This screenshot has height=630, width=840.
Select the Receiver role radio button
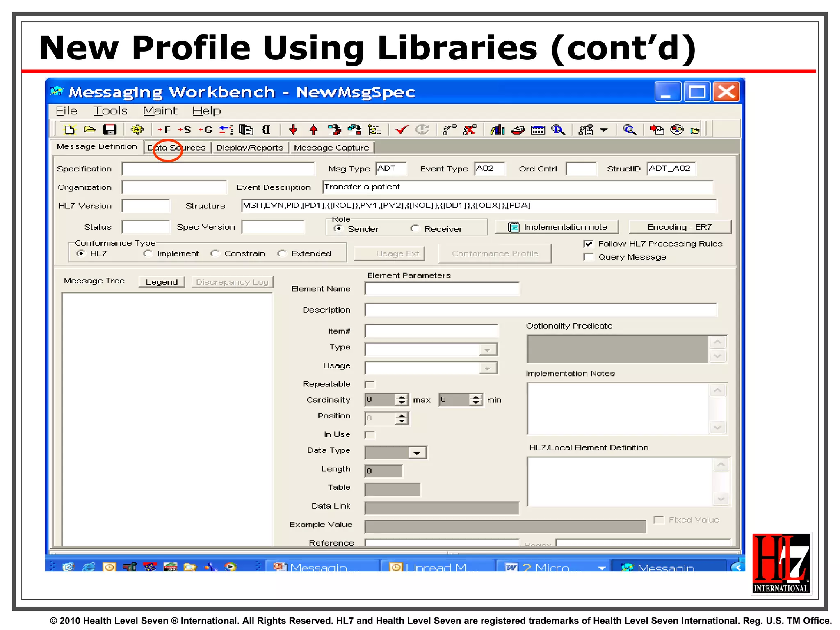pos(415,228)
